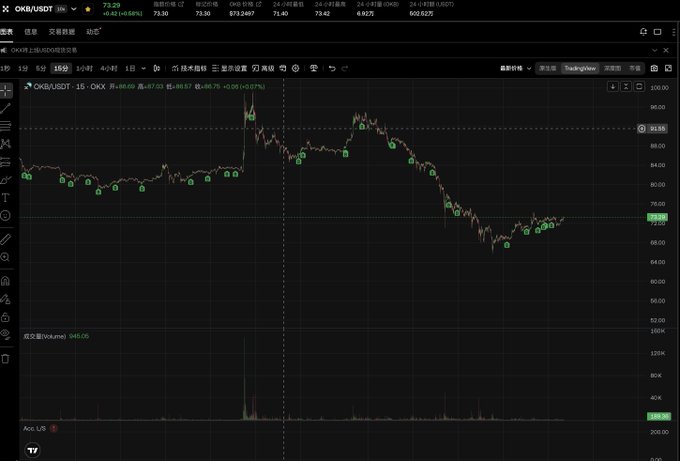
Task: Toggle favorite star for OKB/USDT
Action: [88, 9]
